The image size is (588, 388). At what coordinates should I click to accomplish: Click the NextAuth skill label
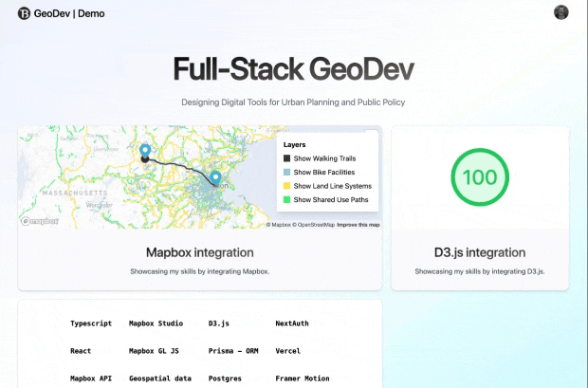[x=292, y=323]
